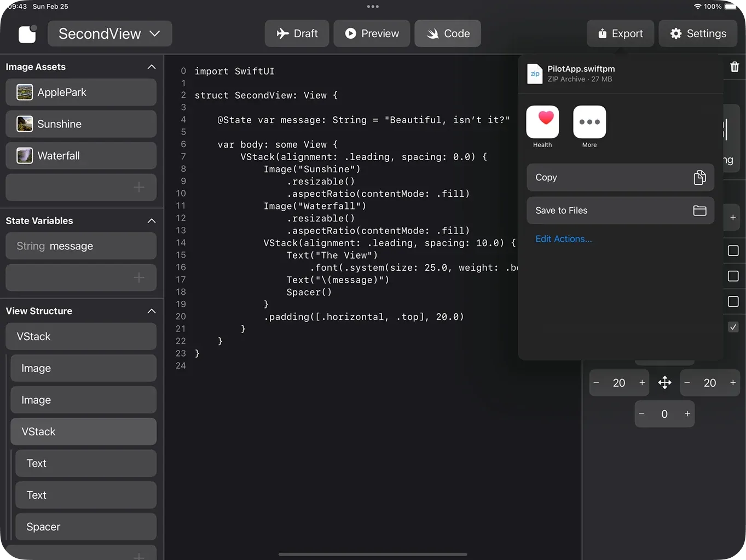Click code line 'import SwiftUI'
The image size is (746, 560).
tap(234, 71)
